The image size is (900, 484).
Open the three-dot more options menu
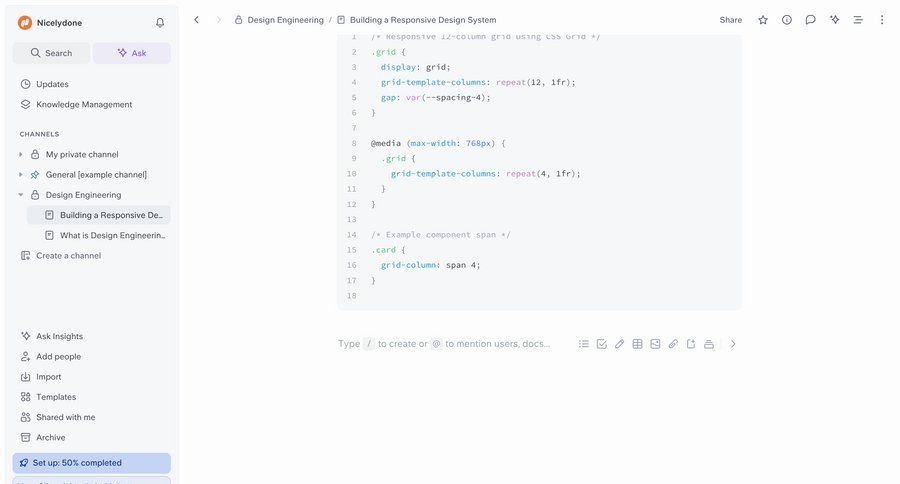[x=881, y=20]
